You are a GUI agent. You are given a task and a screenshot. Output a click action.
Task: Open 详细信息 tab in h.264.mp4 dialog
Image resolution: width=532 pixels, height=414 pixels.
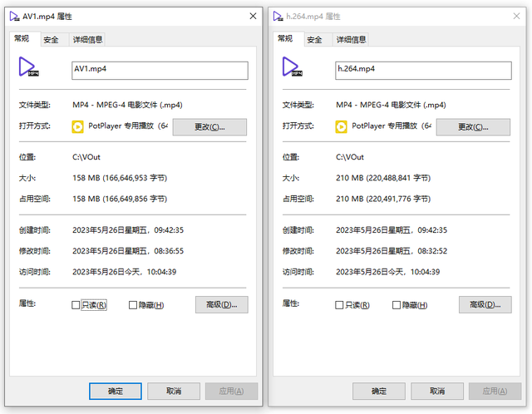click(351, 39)
